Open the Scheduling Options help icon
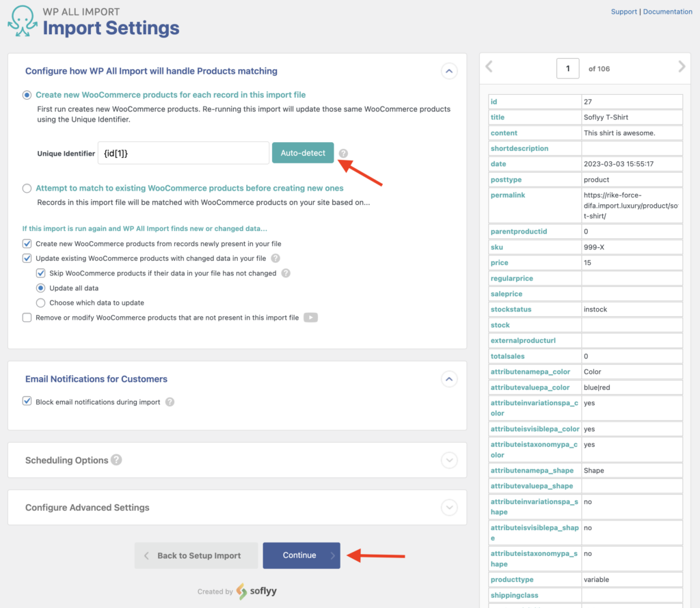700x608 pixels. (116, 460)
